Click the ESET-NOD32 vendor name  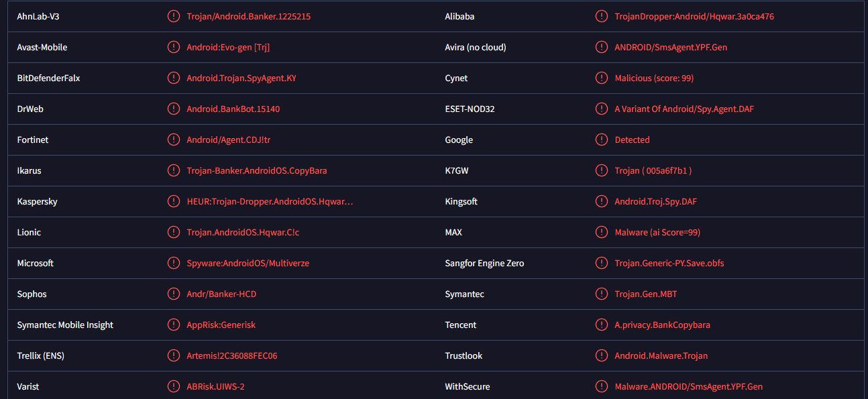[x=470, y=109]
